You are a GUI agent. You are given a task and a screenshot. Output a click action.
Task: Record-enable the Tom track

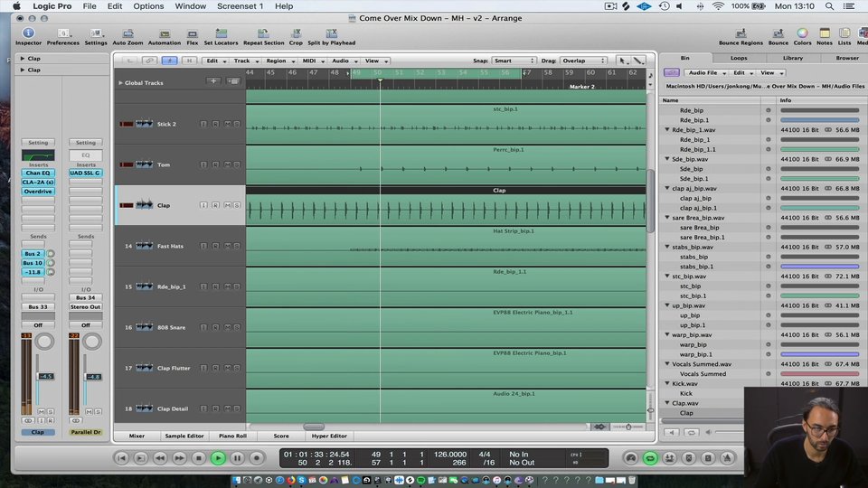point(215,164)
